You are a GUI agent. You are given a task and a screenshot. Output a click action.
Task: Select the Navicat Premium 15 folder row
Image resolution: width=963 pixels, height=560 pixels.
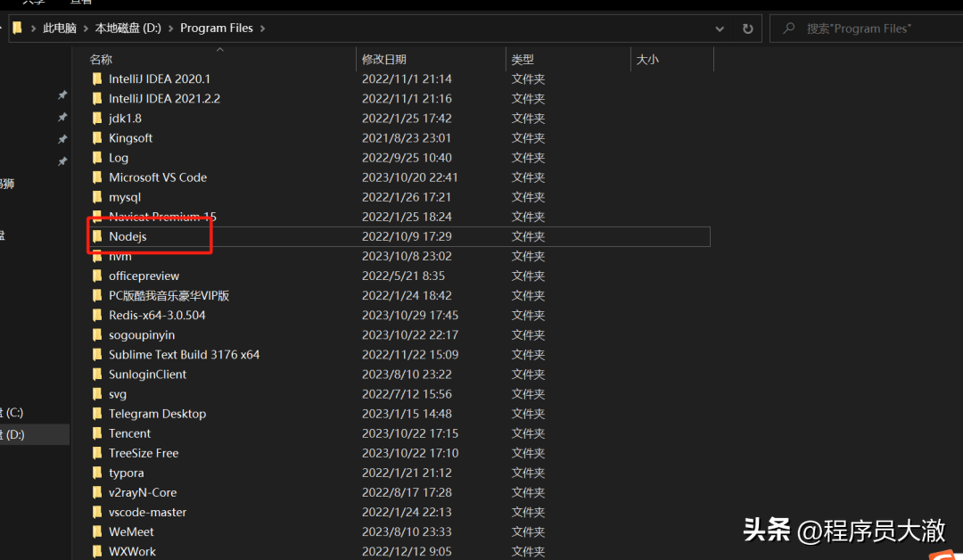point(399,217)
